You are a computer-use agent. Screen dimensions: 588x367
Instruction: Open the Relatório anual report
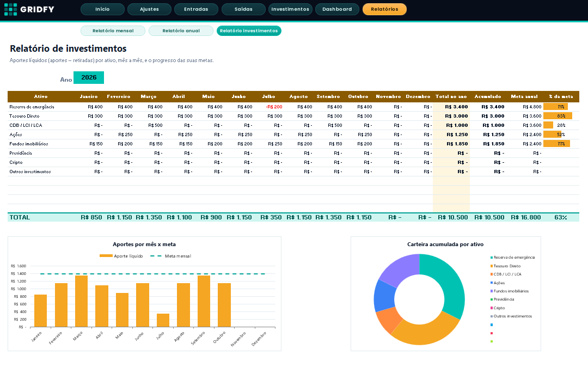(181, 30)
